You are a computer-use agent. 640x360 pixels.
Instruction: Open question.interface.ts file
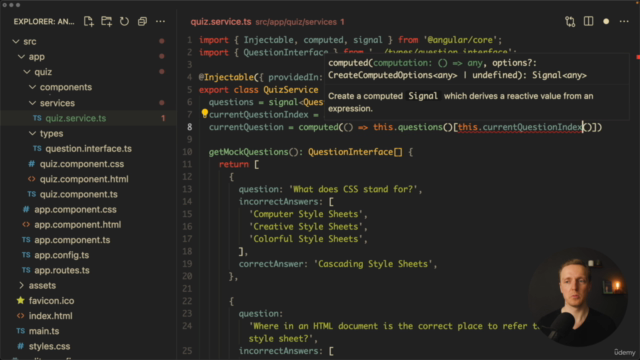tap(88, 149)
